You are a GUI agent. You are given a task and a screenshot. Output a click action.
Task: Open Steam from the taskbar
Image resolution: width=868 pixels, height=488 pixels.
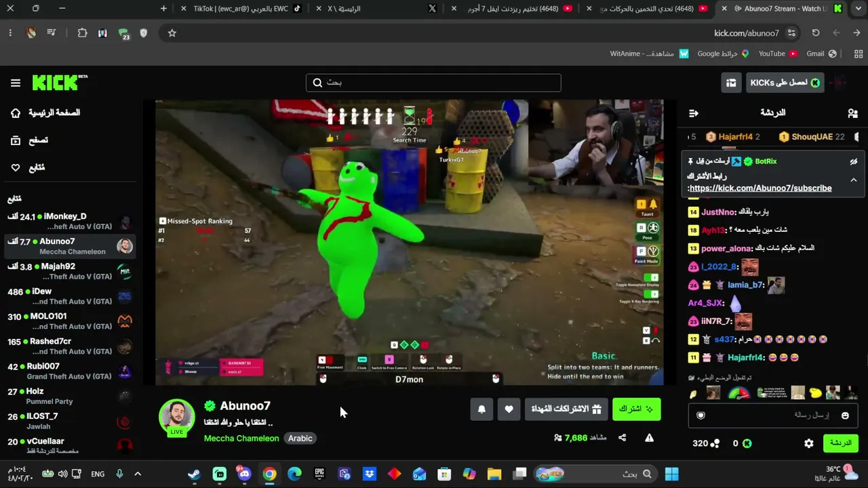[194, 474]
